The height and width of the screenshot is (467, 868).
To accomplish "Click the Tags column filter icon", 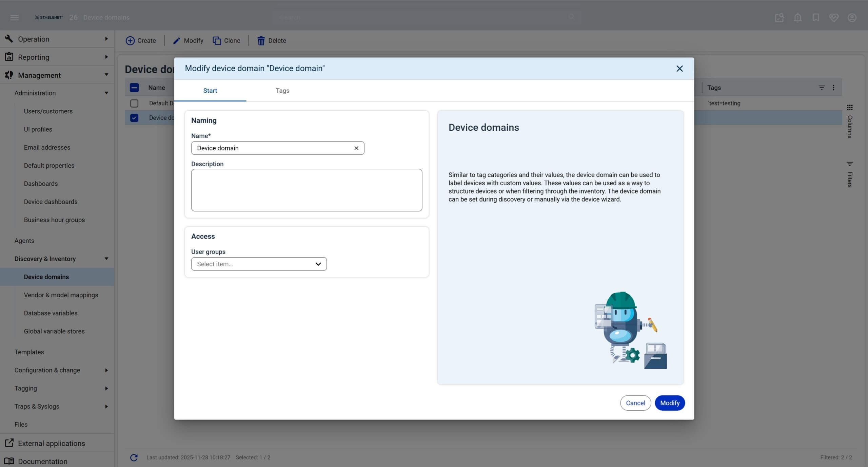I will (822, 88).
